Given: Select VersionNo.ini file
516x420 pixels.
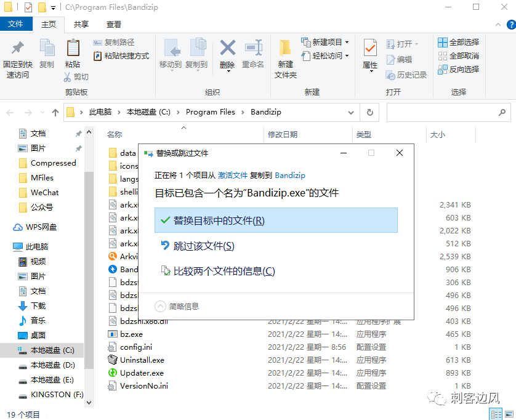Looking at the screenshot, I should [x=138, y=386].
